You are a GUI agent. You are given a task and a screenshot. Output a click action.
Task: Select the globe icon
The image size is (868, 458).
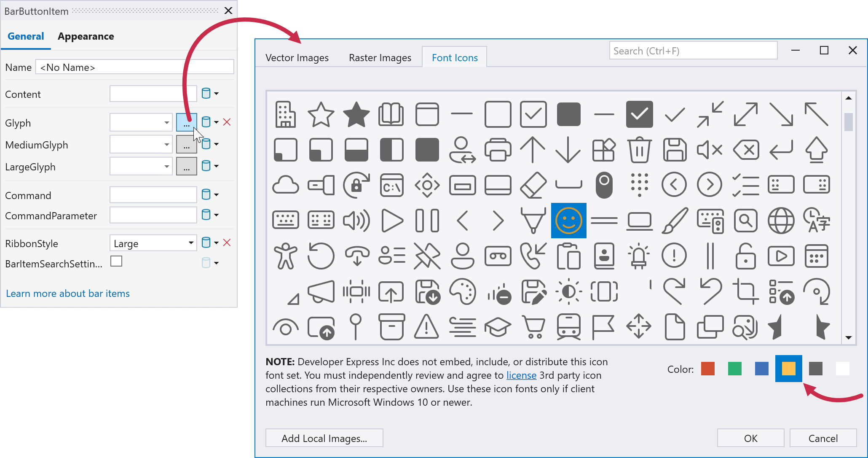[781, 221]
